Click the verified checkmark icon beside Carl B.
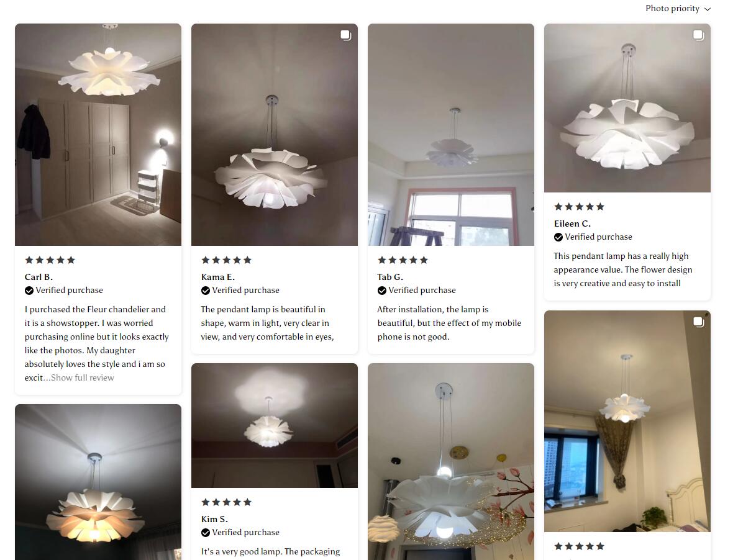The image size is (738, 560). click(29, 291)
